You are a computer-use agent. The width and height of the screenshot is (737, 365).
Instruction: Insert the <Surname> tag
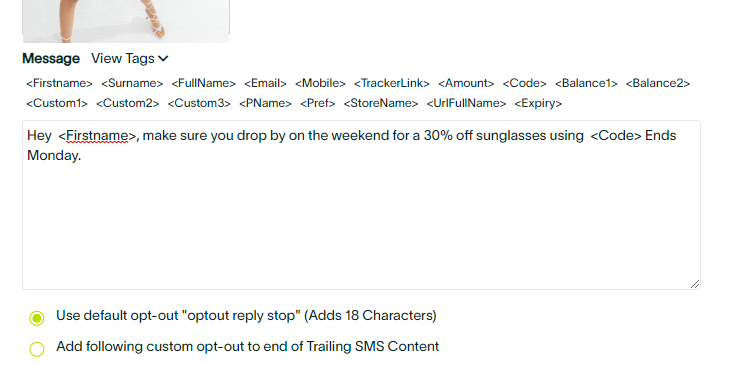[x=132, y=84]
